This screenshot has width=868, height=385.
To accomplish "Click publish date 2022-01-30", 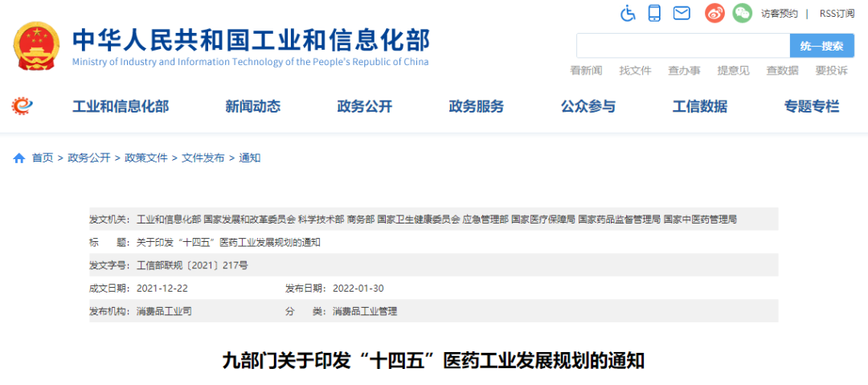I will (358, 289).
